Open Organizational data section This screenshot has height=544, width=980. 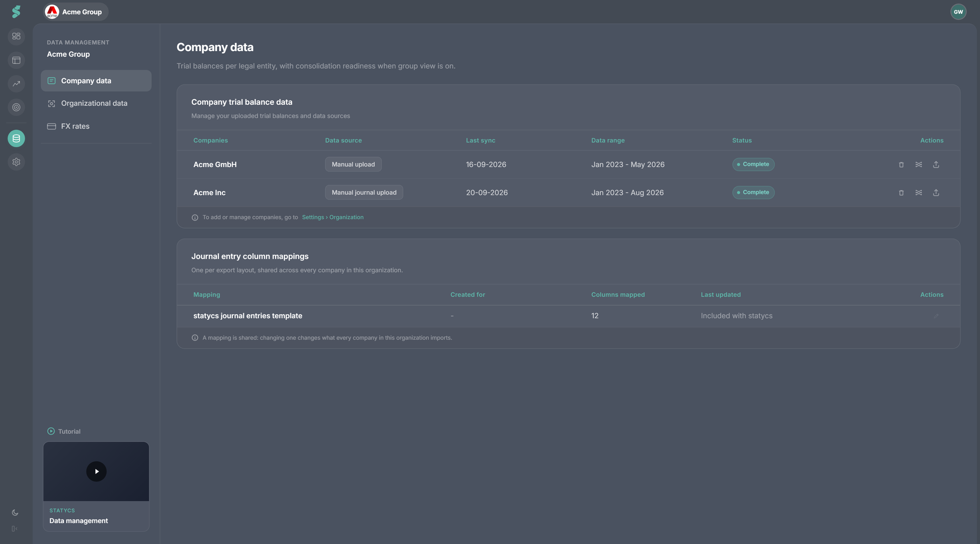tap(96, 103)
